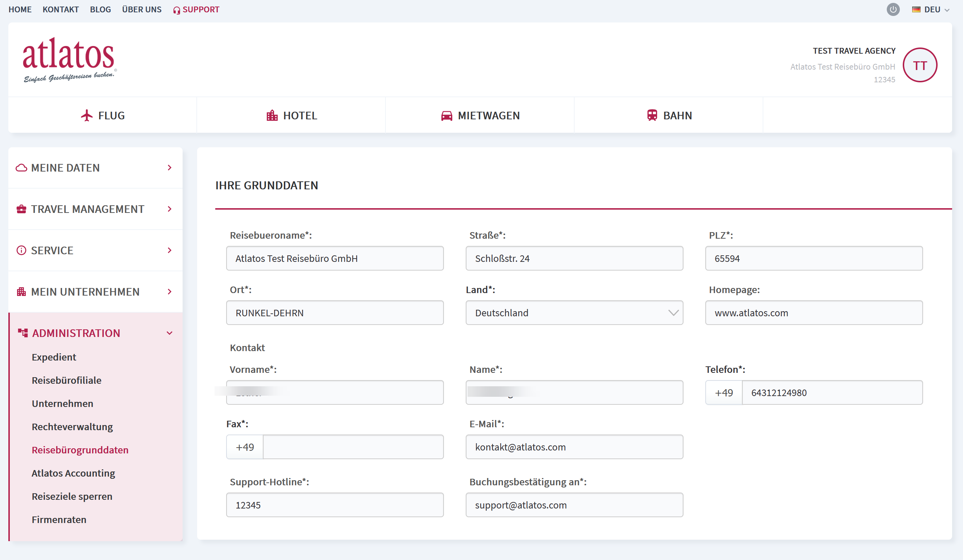The width and height of the screenshot is (963, 560).
Task: Expand the Mein Unternehmen chevron
Action: 169,292
